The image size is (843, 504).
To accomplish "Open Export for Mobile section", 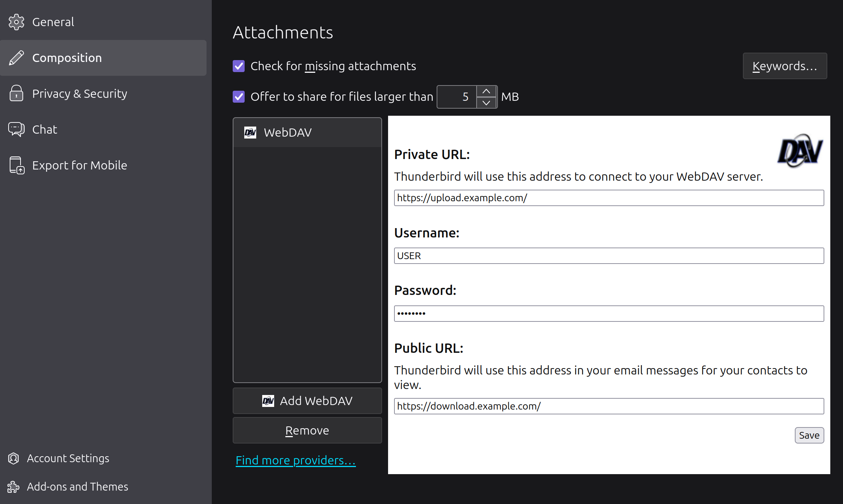I will (x=103, y=165).
